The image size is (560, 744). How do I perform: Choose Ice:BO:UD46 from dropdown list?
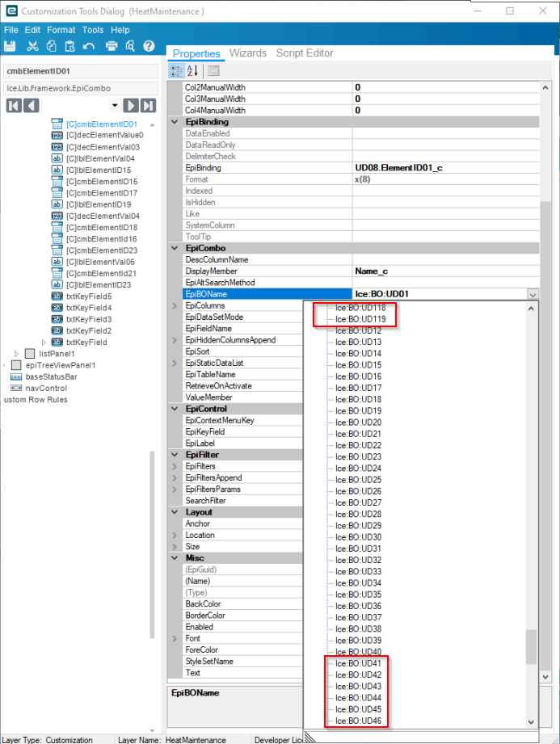pos(358,721)
